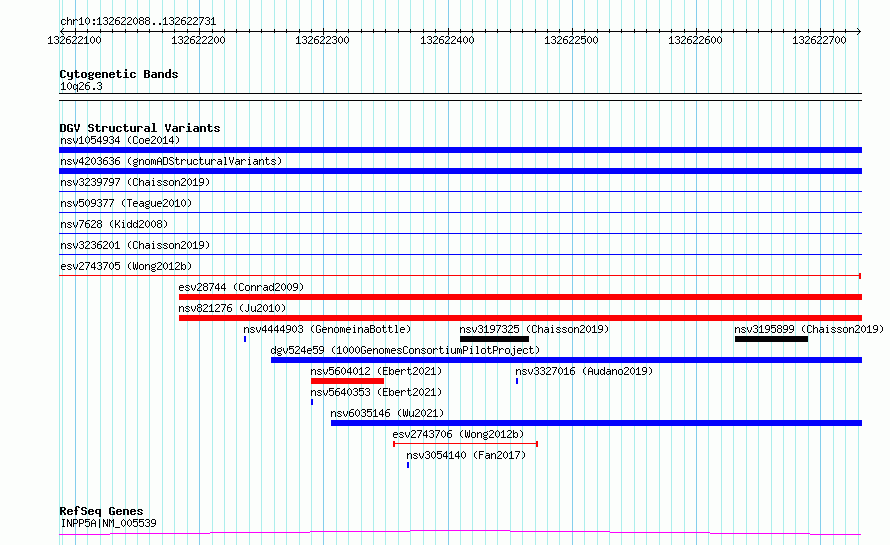890x545 pixels.
Task: Select small blue nsv4444903 marker
Action: pyautogui.click(x=245, y=339)
